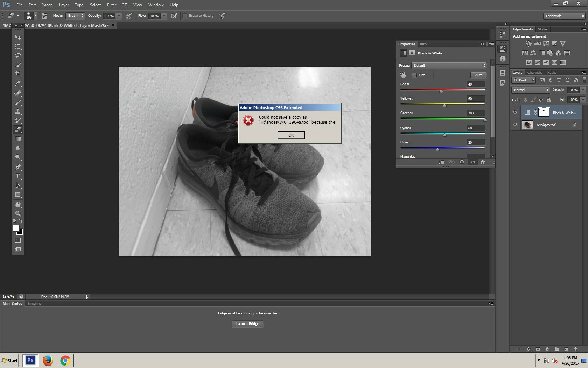Add a Photo Filter adjustment

(x=550, y=53)
